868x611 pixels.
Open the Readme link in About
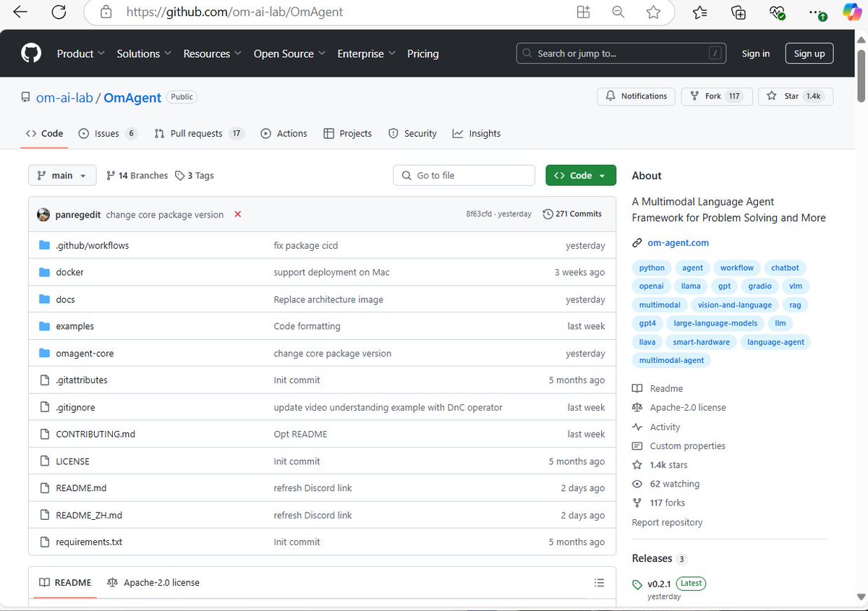pos(658,389)
